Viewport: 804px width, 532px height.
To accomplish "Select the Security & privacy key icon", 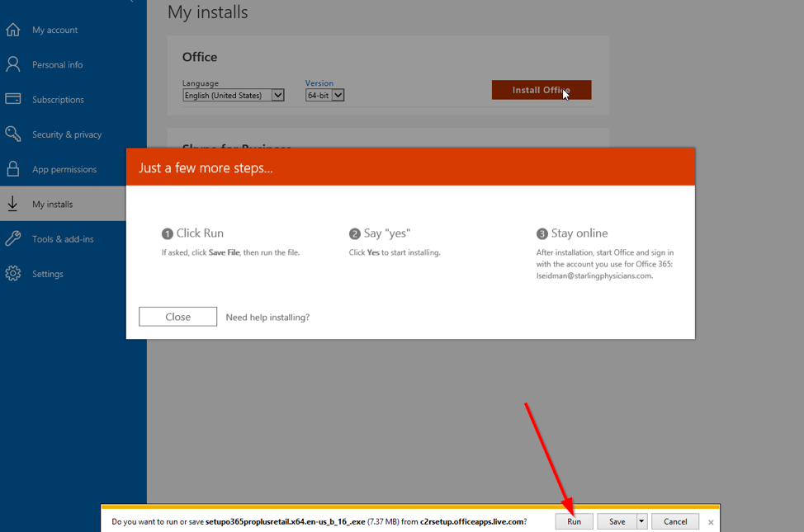I will [x=15, y=134].
